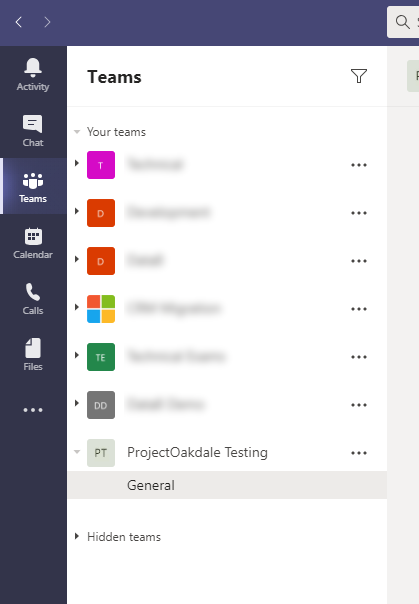
Task: Open more apps ellipsis in sidebar
Action: tap(33, 410)
